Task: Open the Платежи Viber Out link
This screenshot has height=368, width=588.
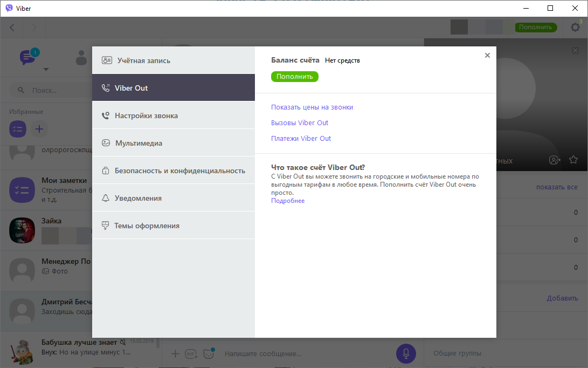Action: point(301,139)
